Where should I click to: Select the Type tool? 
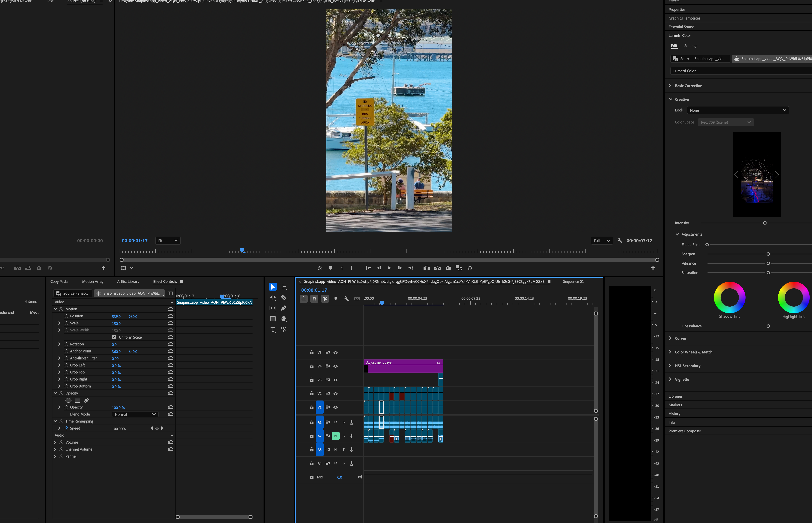coord(273,329)
